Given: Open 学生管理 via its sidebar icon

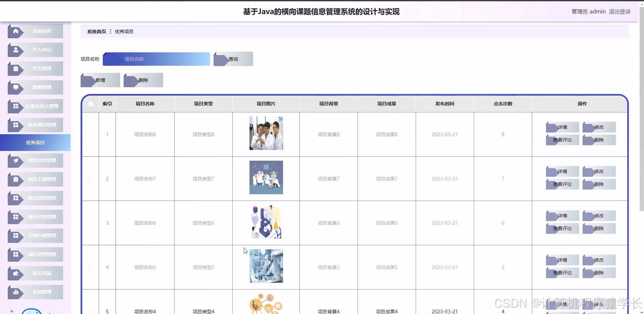Looking at the screenshot, I should 16,68.
